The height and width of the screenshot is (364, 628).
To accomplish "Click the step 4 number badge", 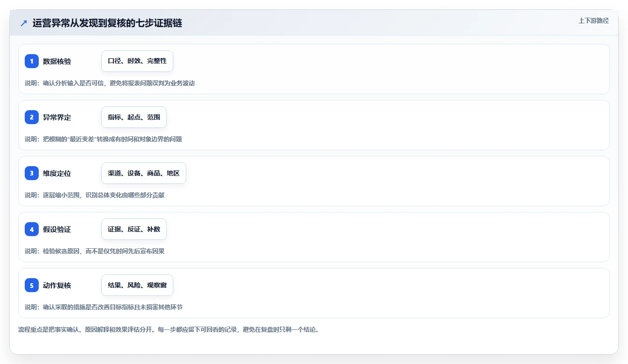I will coord(32,229).
